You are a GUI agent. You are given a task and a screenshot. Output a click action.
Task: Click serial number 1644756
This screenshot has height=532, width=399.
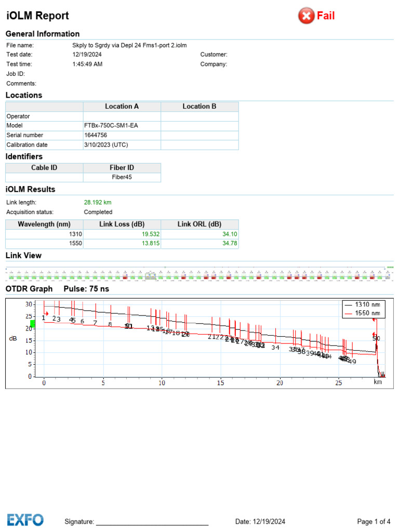click(x=96, y=135)
